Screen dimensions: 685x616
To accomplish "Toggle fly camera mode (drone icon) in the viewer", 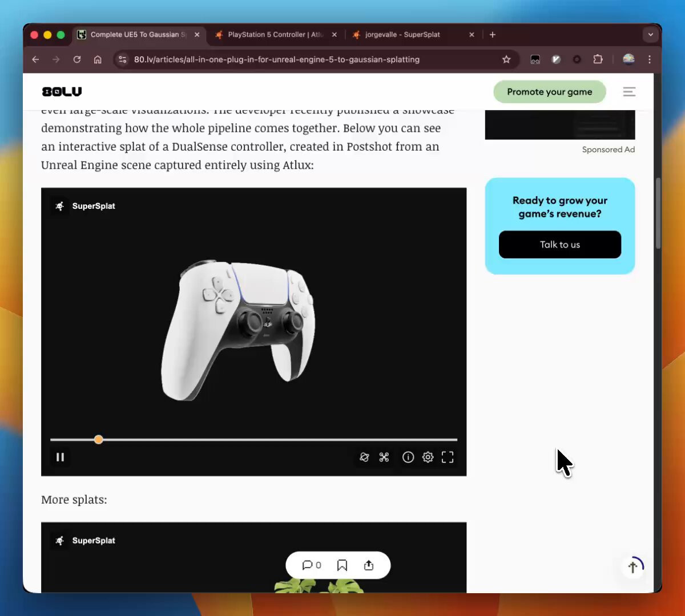I will [384, 457].
